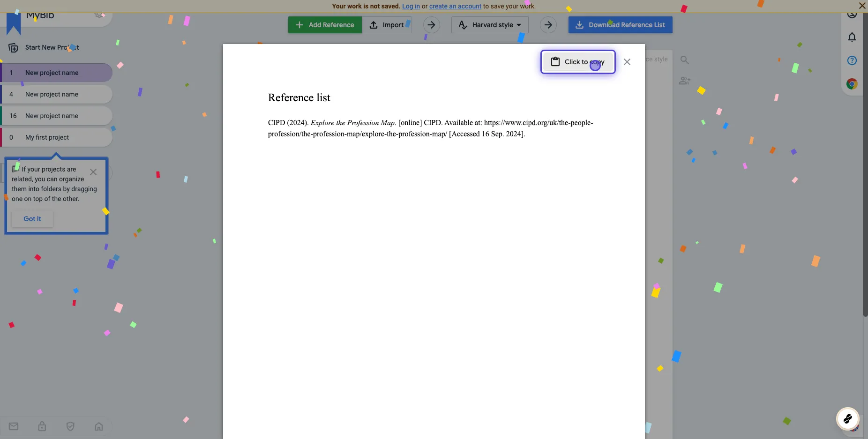Screen dimensions: 868x439
Task: Select project 16 New project name
Action: [52, 115]
